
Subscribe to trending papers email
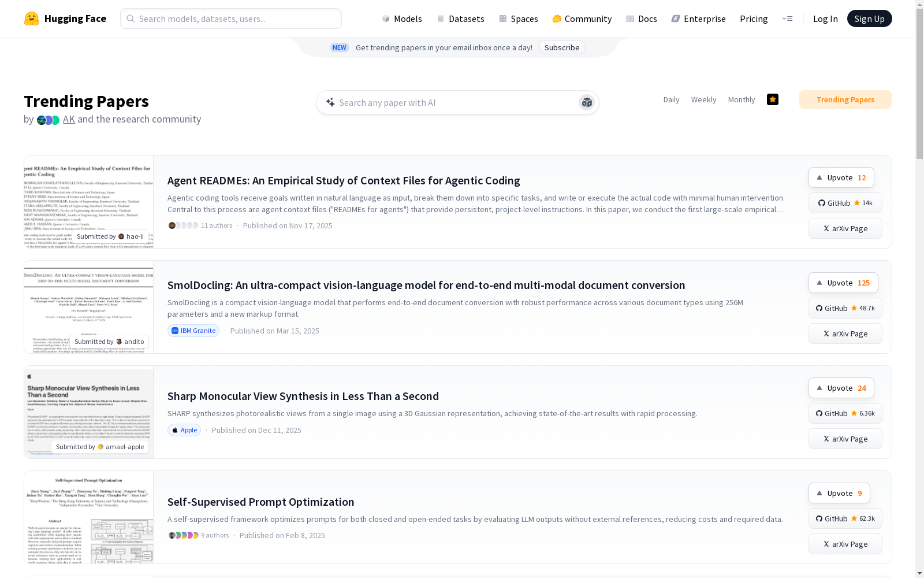click(x=562, y=47)
